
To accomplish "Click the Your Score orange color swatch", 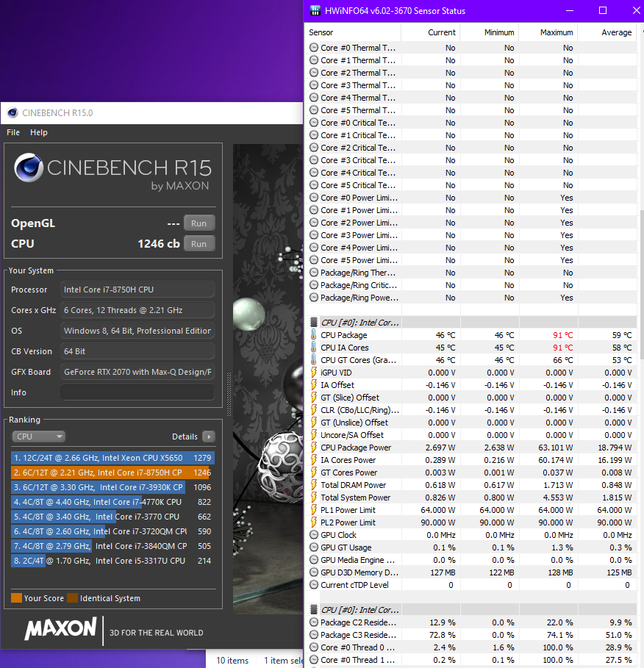I will pyautogui.click(x=16, y=597).
